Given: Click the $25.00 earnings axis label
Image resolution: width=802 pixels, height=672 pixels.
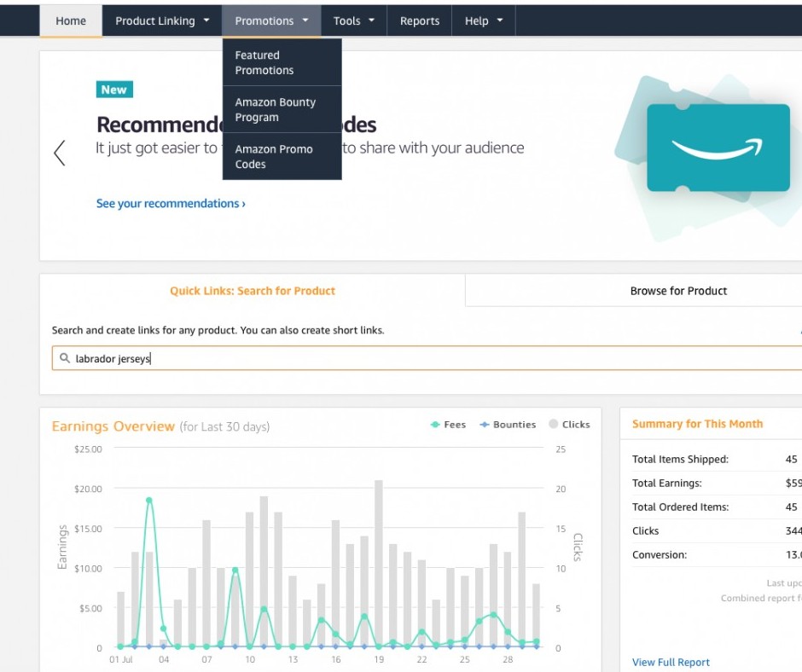Looking at the screenshot, I should 88,449.
